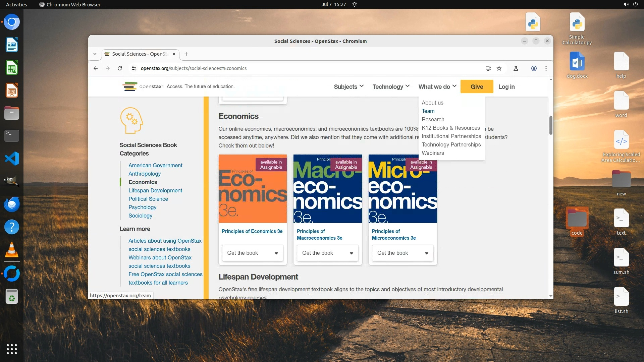Click the site information icon beside the URL

134,68
